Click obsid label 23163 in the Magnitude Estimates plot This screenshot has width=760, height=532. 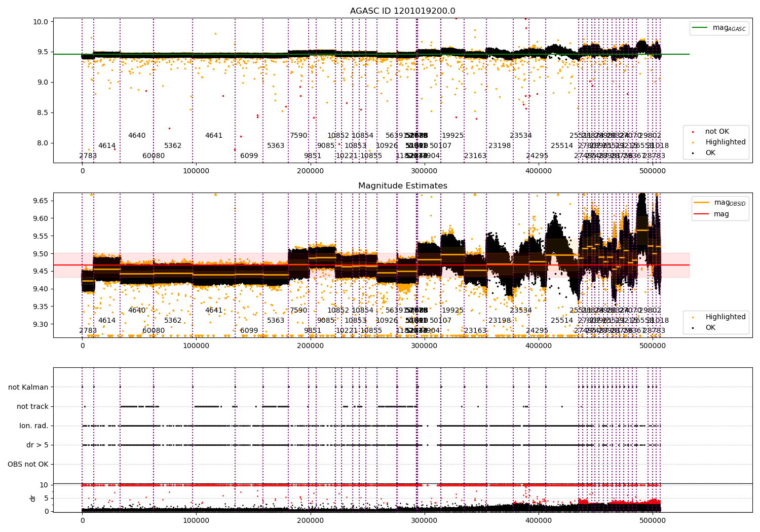point(475,331)
